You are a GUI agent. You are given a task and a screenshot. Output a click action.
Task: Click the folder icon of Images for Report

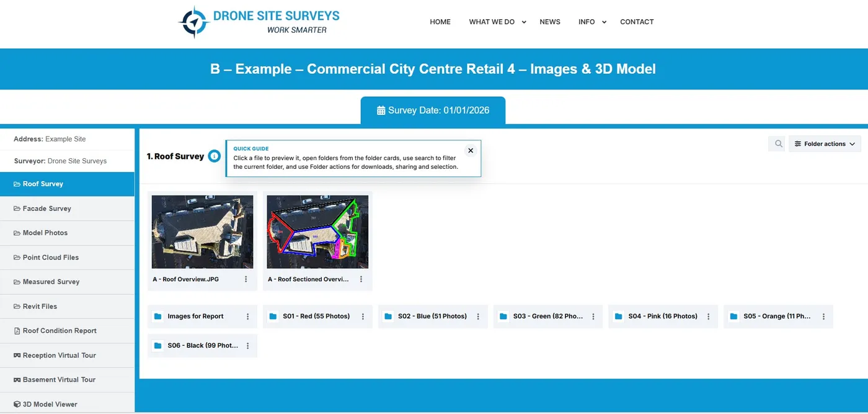[157, 317]
